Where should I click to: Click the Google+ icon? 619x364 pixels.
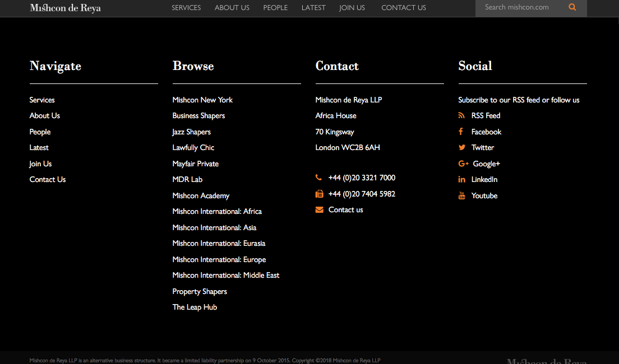(x=463, y=164)
